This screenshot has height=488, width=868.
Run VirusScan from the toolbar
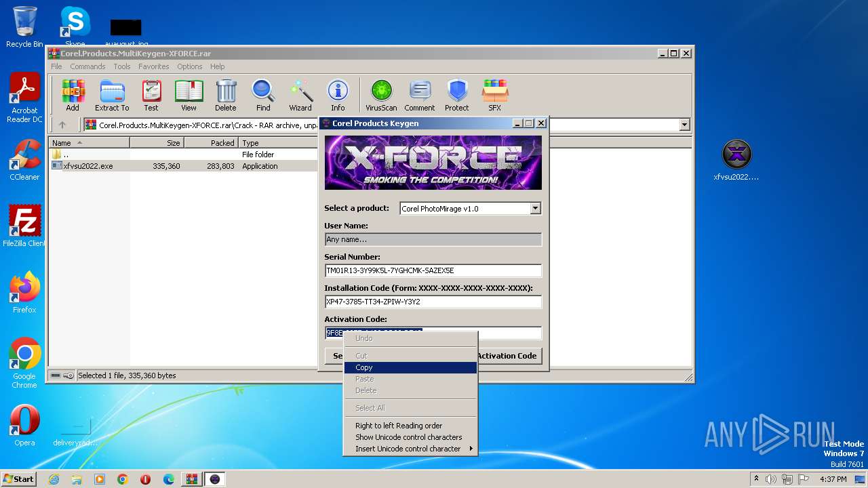(x=381, y=95)
